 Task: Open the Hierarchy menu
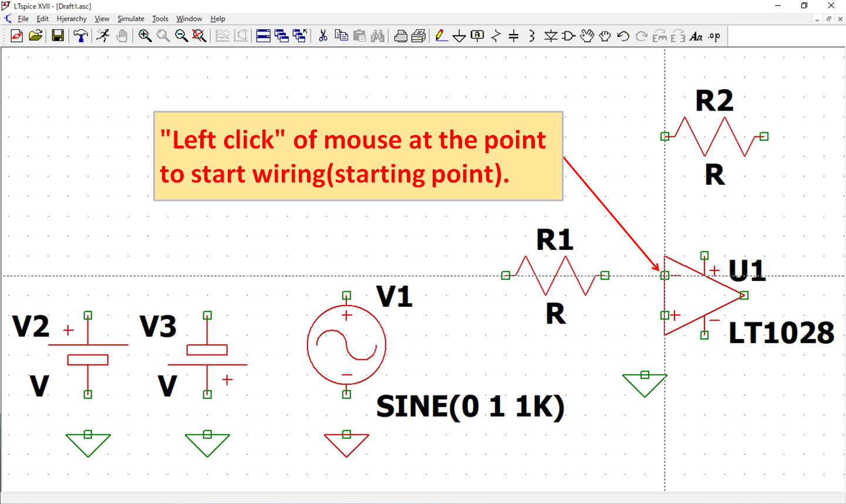tap(71, 18)
